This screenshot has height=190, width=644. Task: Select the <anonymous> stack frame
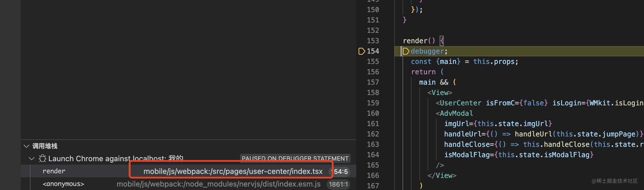click(63, 184)
